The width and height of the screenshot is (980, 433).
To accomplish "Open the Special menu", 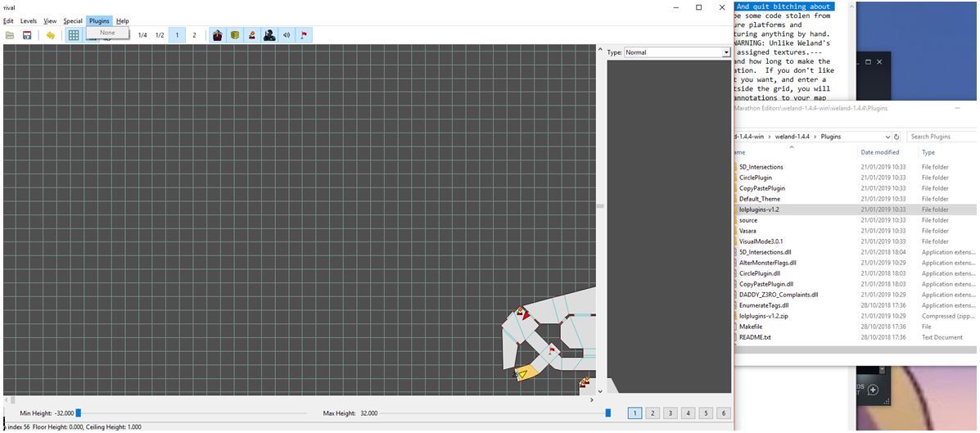I will click(x=73, y=21).
